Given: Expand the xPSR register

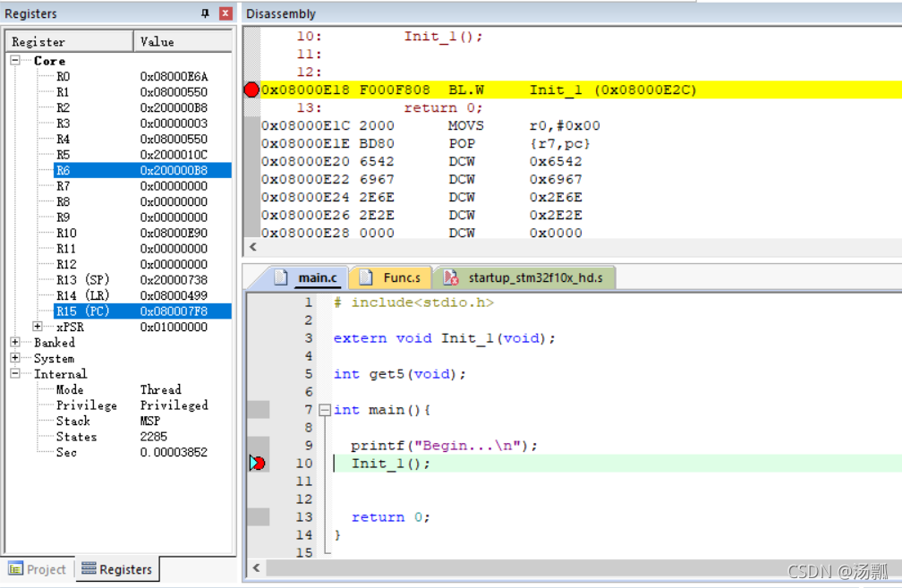Looking at the screenshot, I should [x=38, y=326].
